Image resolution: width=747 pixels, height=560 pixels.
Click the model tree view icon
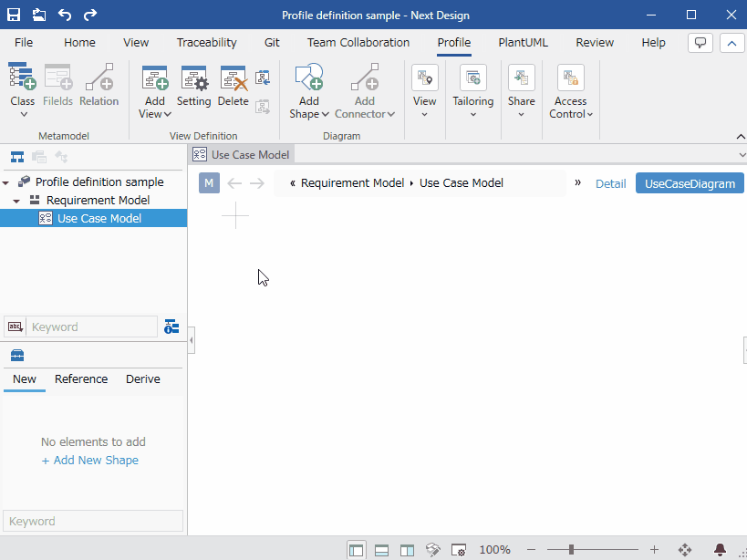pos(17,157)
